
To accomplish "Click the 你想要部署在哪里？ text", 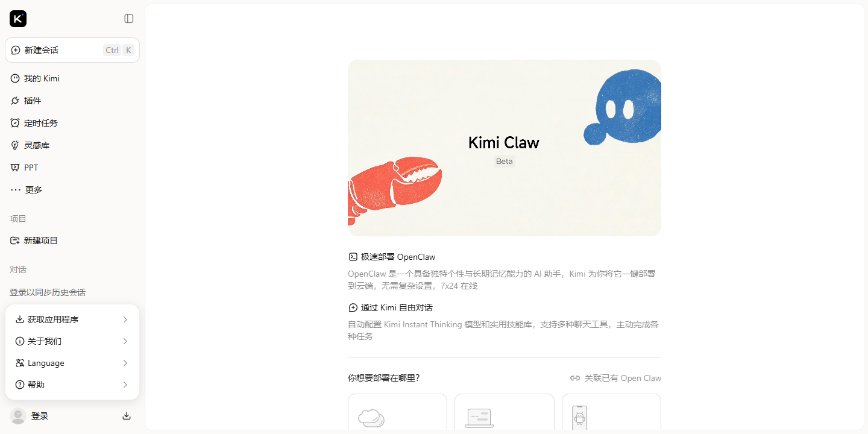I will [x=383, y=378].
